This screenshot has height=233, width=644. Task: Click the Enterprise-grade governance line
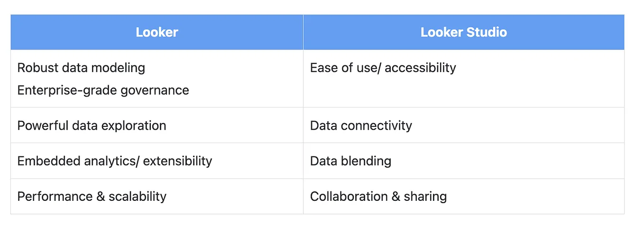(103, 90)
